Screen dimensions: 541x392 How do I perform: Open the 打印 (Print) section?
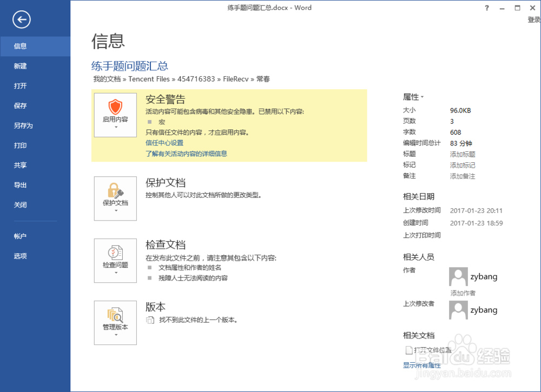coord(20,145)
